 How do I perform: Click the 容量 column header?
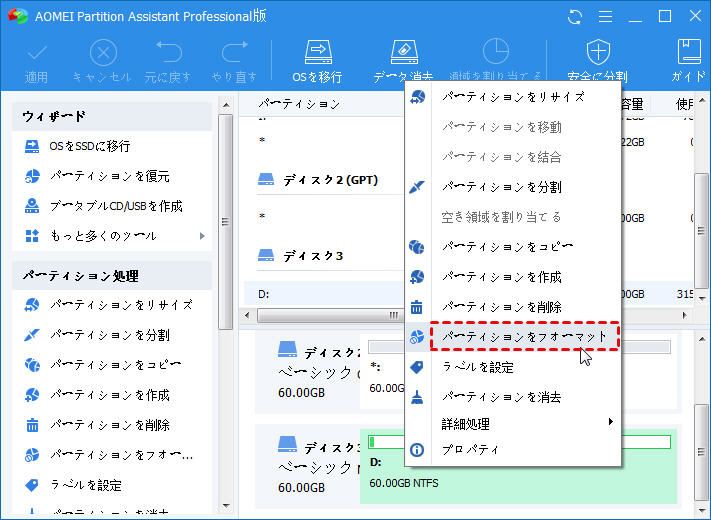632,104
